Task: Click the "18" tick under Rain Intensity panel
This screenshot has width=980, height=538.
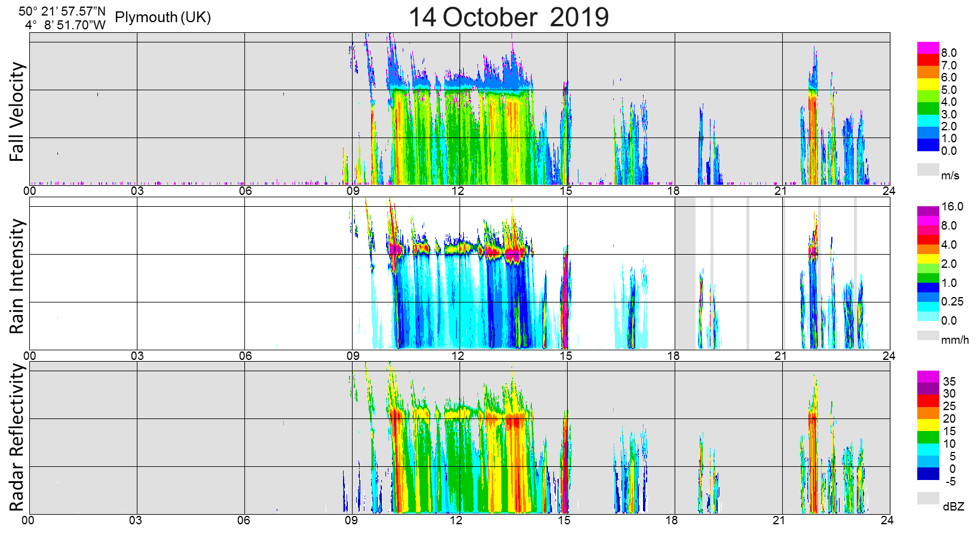Action: pos(673,356)
